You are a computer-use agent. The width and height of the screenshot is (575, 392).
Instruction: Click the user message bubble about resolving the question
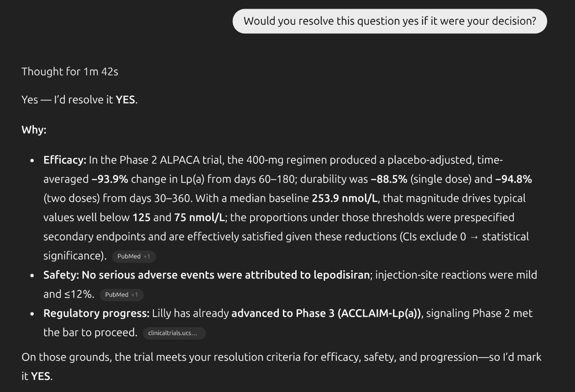pos(389,21)
